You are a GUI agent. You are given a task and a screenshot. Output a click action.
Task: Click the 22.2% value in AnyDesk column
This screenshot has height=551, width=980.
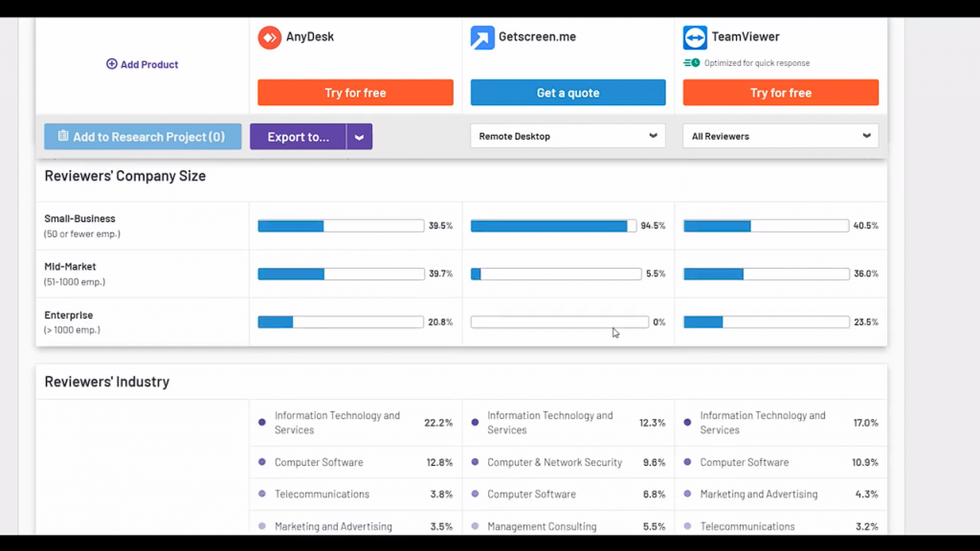pos(438,423)
